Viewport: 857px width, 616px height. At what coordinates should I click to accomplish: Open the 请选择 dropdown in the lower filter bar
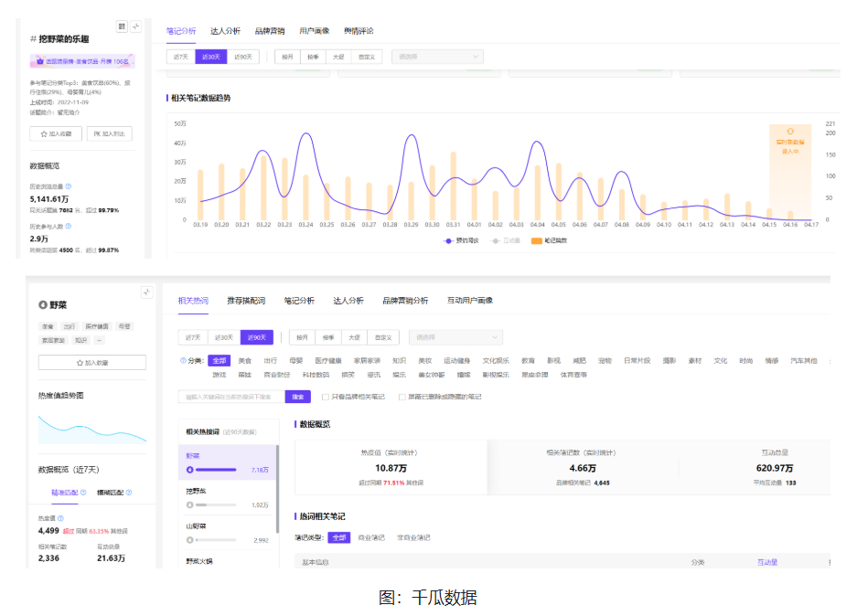point(455,337)
